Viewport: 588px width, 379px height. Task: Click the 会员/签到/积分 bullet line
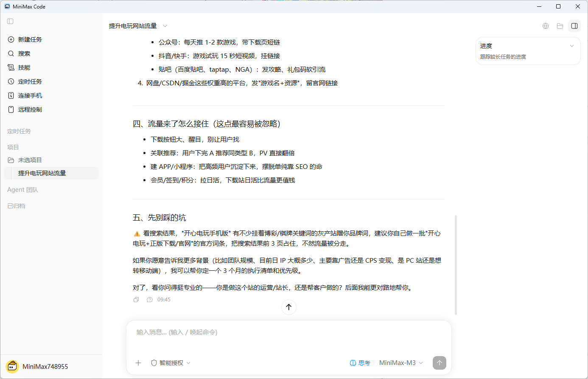[x=223, y=180]
